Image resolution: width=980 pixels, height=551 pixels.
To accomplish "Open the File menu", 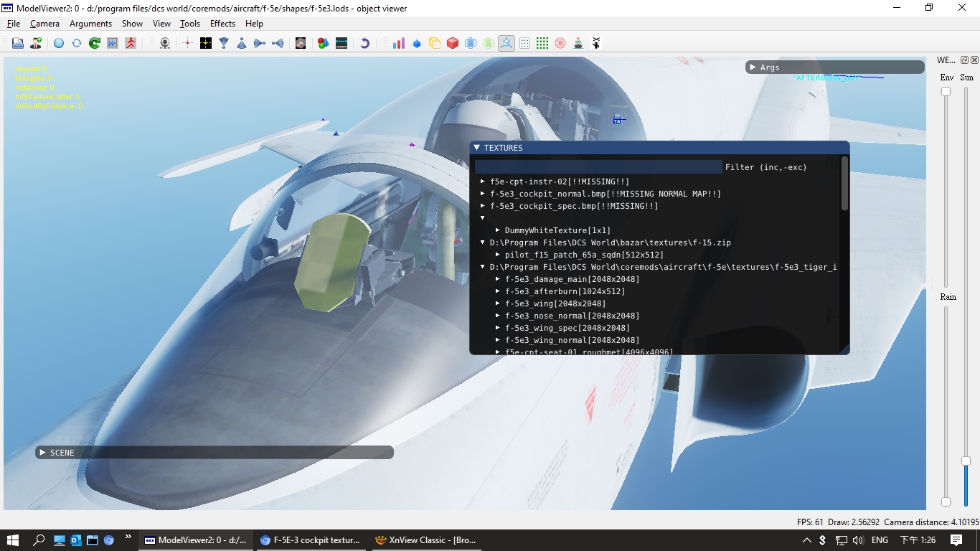I will [x=14, y=24].
